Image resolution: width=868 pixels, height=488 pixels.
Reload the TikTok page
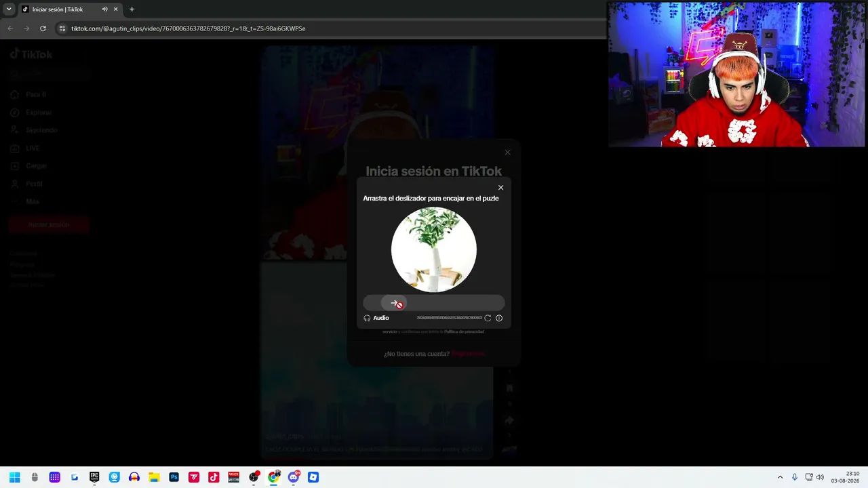(43, 28)
